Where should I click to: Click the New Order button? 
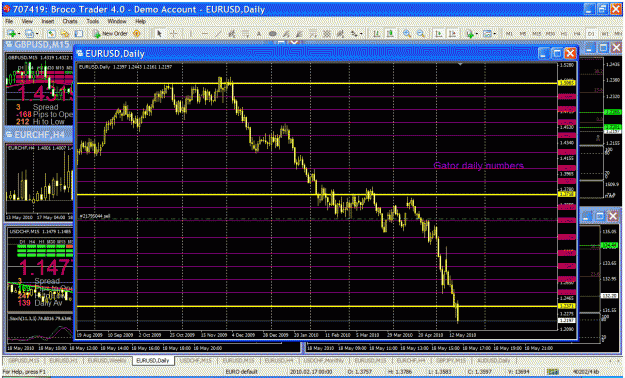pyautogui.click(x=110, y=34)
